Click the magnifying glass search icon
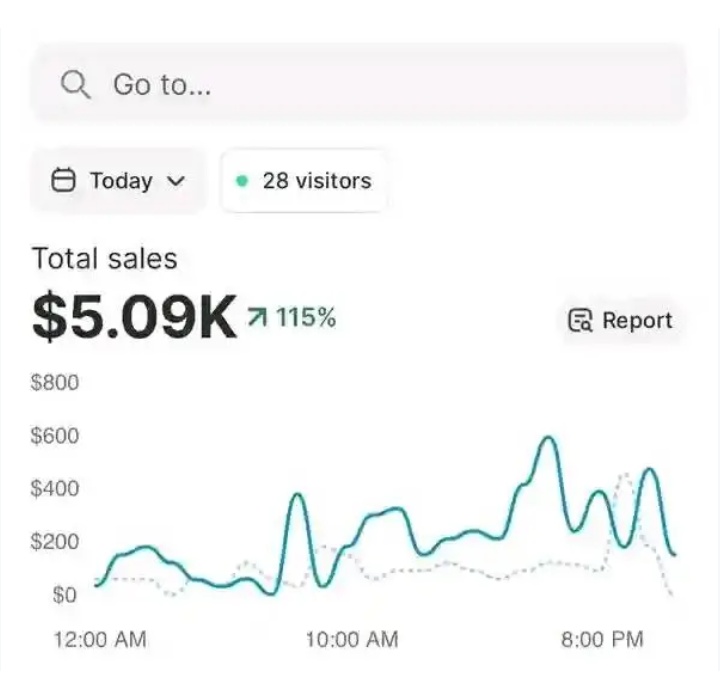This screenshot has height=680, width=720. pyautogui.click(x=76, y=84)
